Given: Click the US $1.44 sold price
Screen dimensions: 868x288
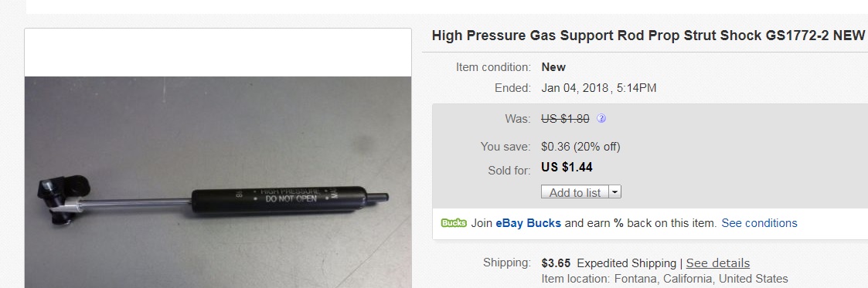Looking at the screenshot, I should tap(567, 167).
